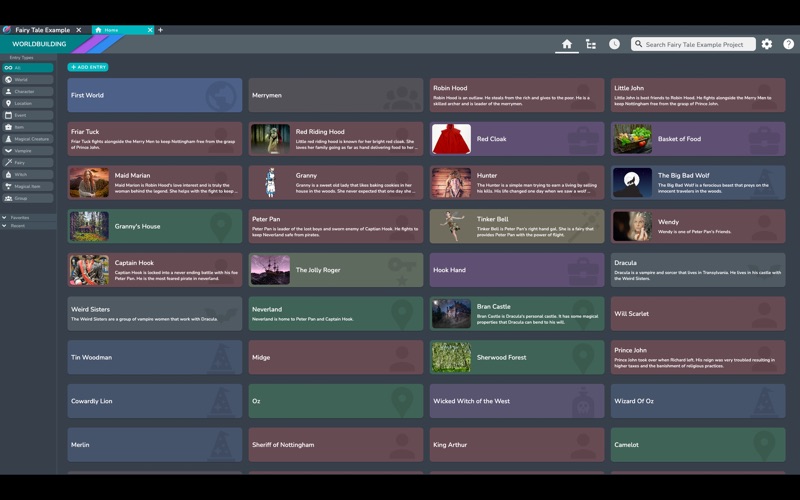Click the Tinker Bell thumbnail
800x500 pixels.
click(452, 226)
